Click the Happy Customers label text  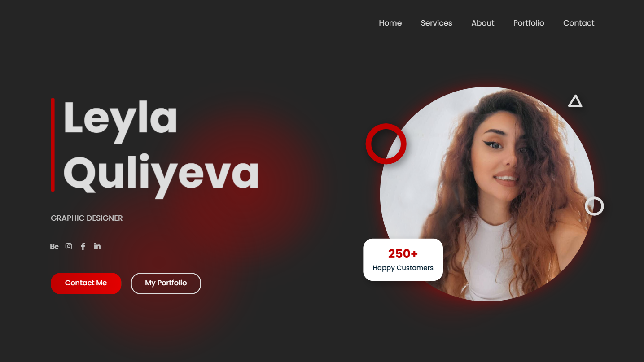(403, 268)
